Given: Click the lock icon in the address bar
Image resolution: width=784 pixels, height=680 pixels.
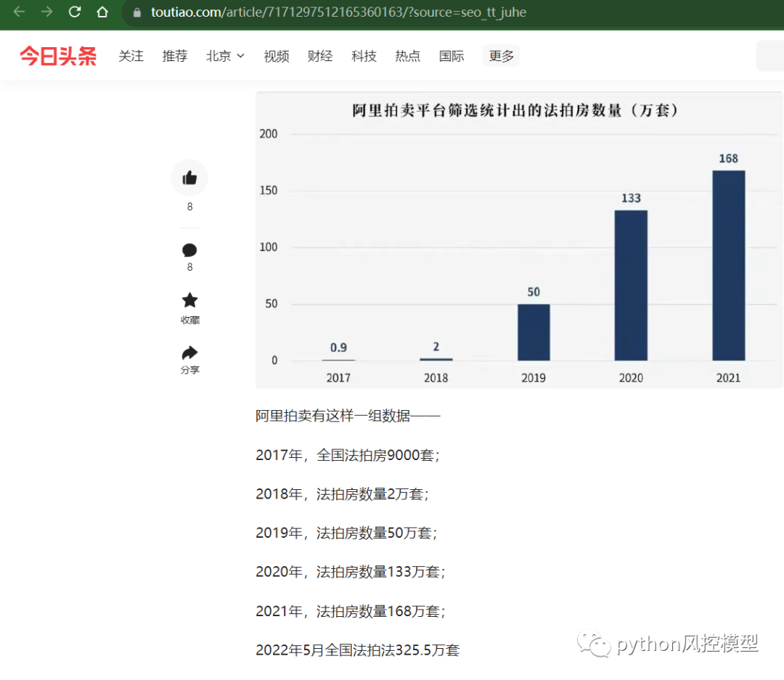Looking at the screenshot, I should (x=137, y=12).
